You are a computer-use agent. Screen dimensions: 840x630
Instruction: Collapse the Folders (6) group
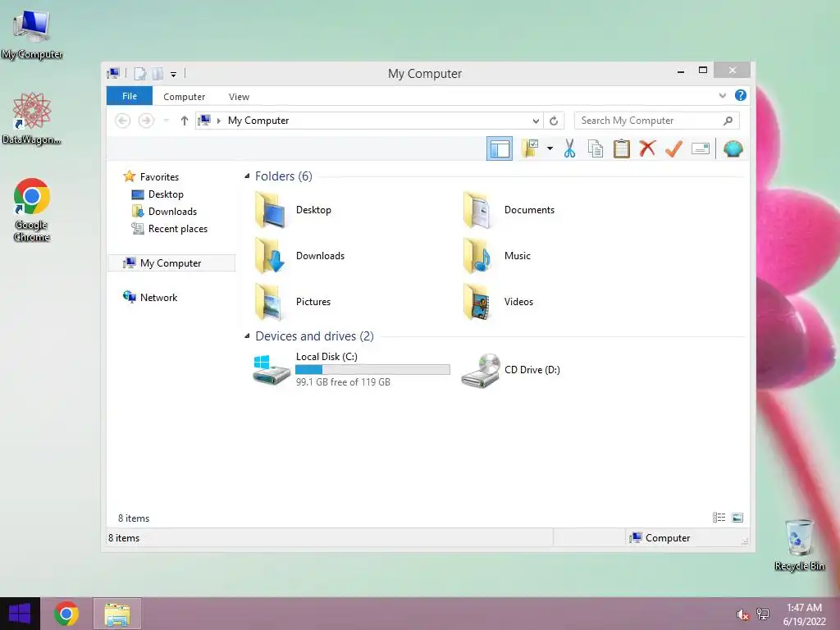pyautogui.click(x=247, y=176)
